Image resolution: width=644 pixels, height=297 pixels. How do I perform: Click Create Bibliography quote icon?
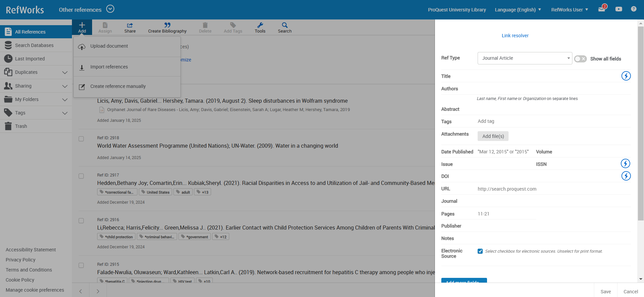[x=167, y=25]
